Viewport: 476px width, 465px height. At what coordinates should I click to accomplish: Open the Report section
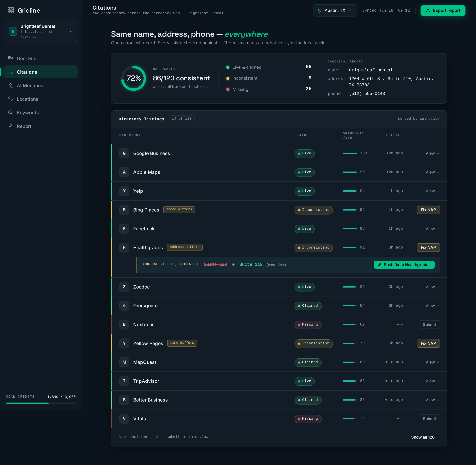coord(41,126)
